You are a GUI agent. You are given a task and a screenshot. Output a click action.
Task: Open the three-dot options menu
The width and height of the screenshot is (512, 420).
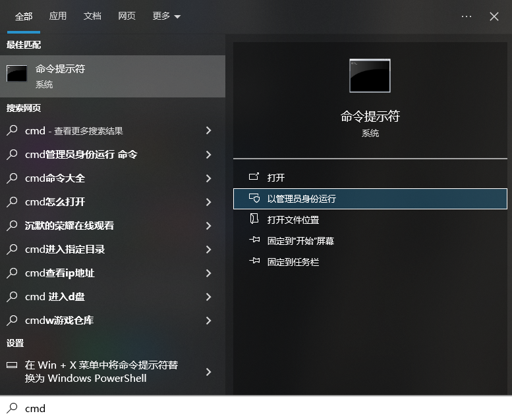click(x=467, y=16)
